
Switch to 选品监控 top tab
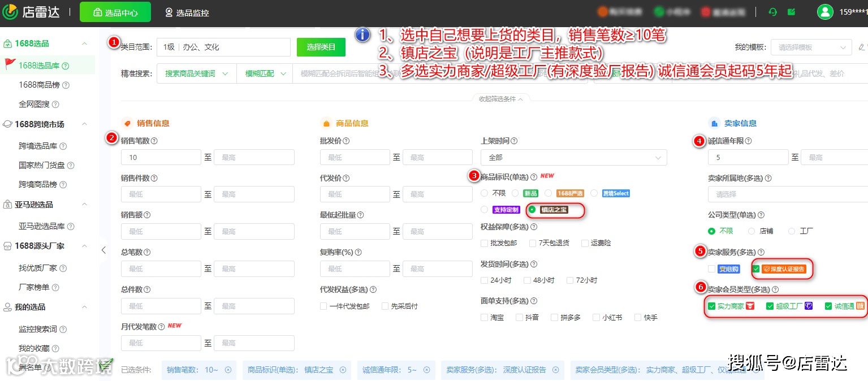click(x=187, y=12)
